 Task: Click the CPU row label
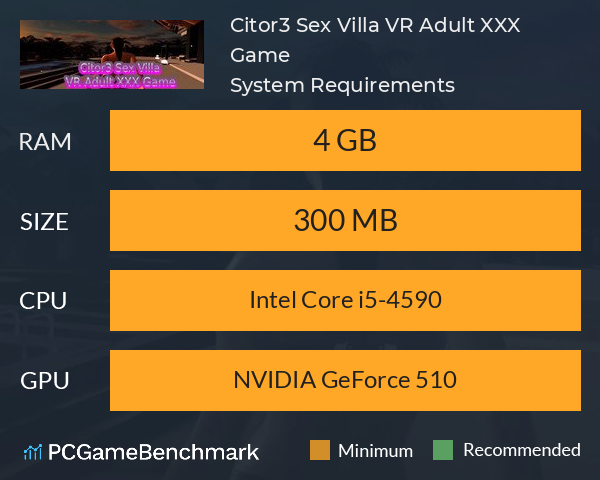43,300
